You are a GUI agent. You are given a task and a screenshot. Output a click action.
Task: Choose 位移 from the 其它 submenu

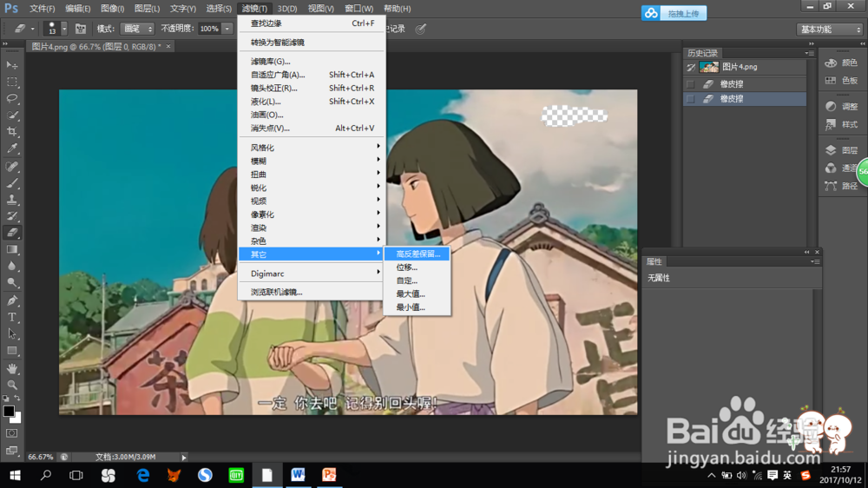tap(418, 267)
